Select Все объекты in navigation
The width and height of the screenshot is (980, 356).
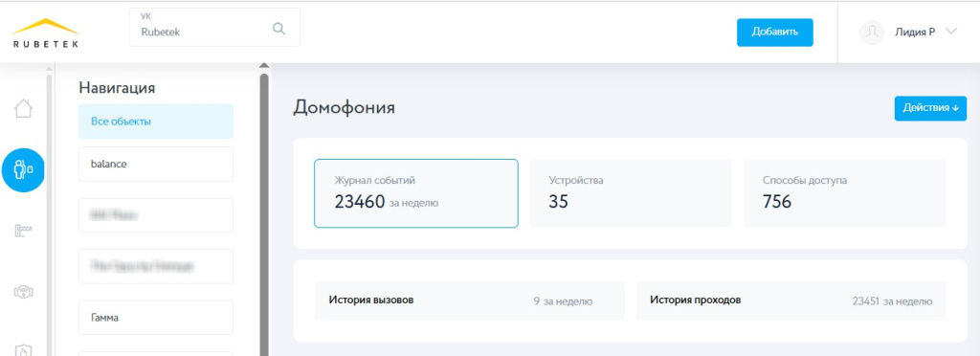coord(156,122)
